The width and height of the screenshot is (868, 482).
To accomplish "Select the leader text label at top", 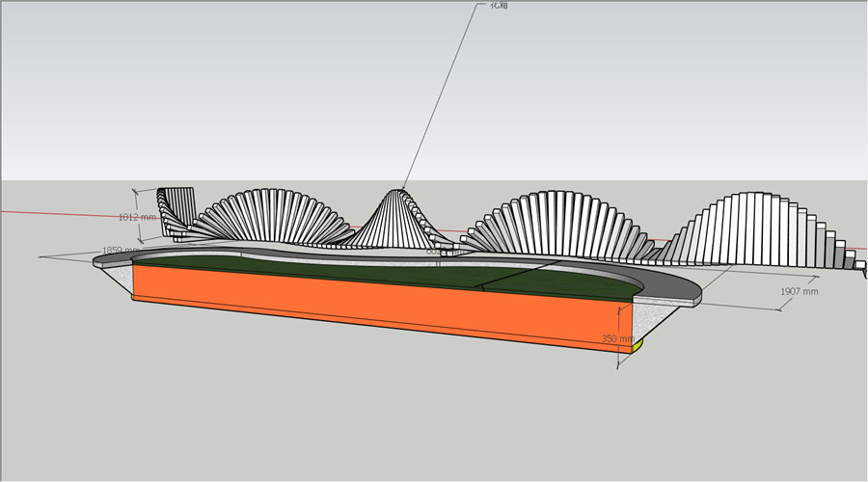I will tap(499, 6).
